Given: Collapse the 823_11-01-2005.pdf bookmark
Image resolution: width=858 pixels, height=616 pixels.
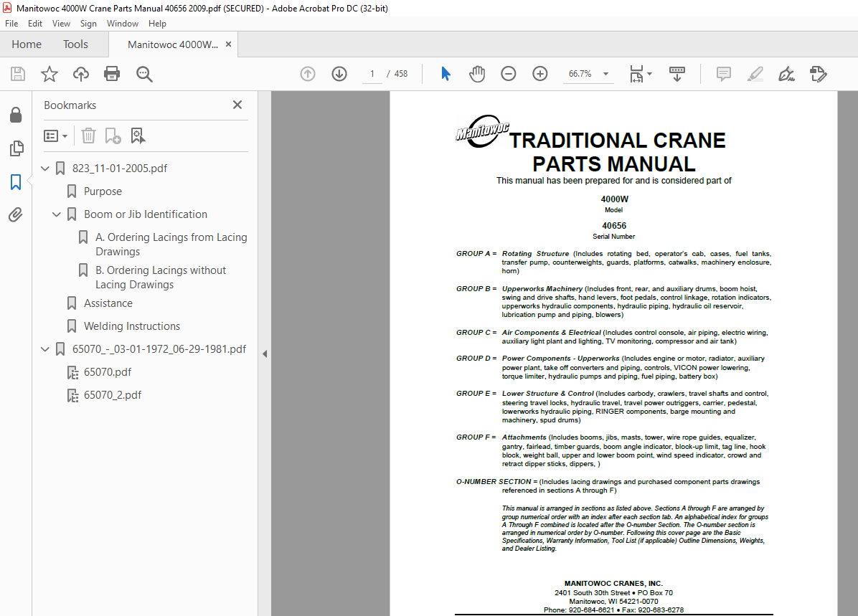Looking at the screenshot, I should [45, 169].
